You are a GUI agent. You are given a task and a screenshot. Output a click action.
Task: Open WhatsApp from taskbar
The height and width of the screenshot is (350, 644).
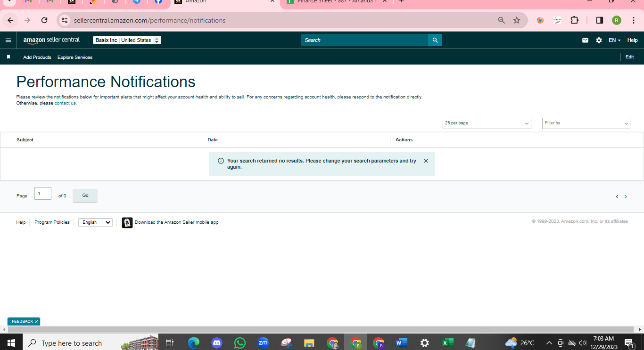pyautogui.click(x=240, y=343)
